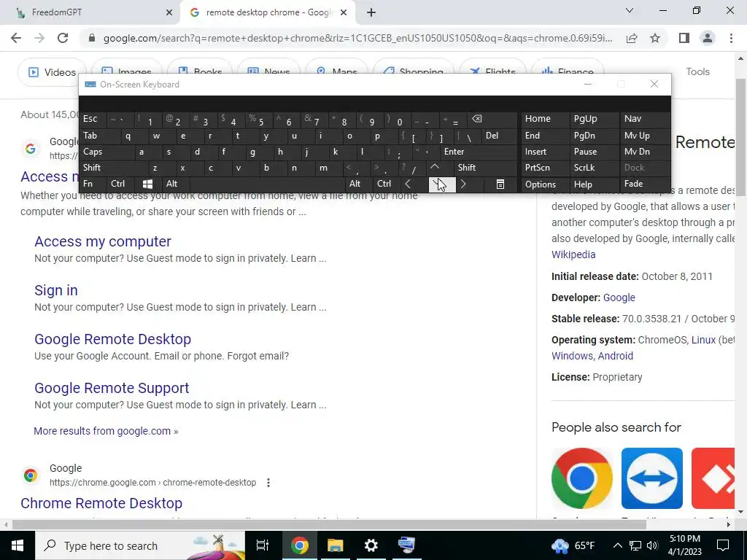Screen dimensions: 747x560
Task: Tap the Del key on keyboard
Action: point(499,136)
